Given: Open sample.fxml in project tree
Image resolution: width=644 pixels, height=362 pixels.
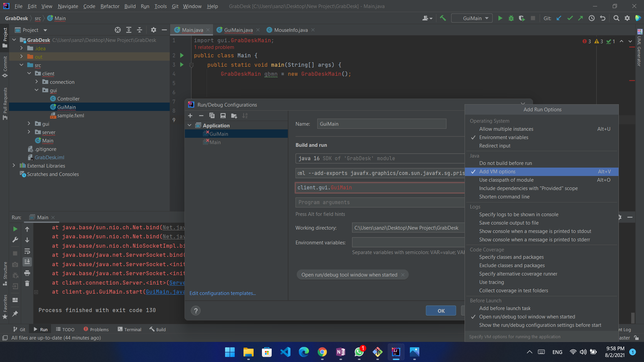Looking at the screenshot, I should point(70,115).
